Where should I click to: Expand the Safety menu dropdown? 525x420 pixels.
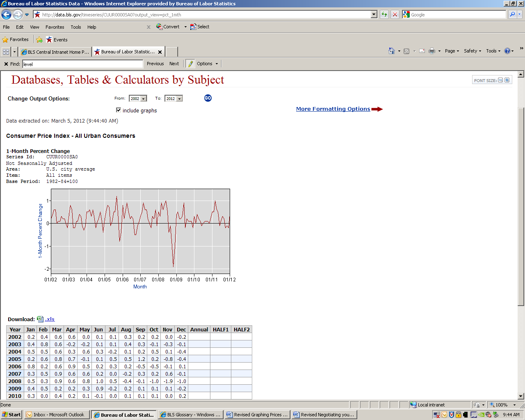point(472,51)
